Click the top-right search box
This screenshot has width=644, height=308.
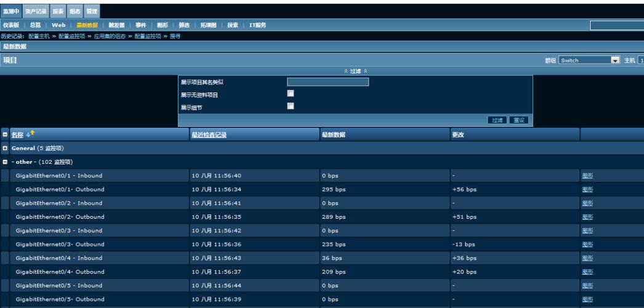pyautogui.click(x=617, y=25)
